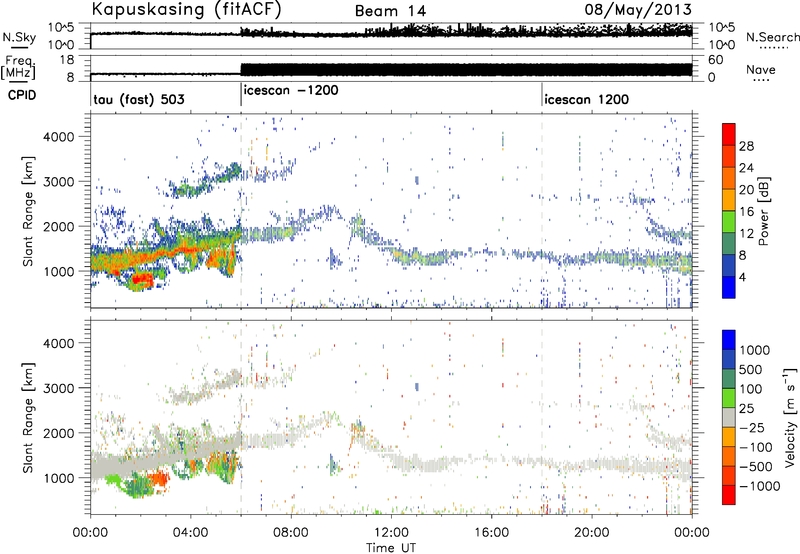Click the orange-red velocity patch near 03:00 in the velocity panel

[x=159, y=479]
